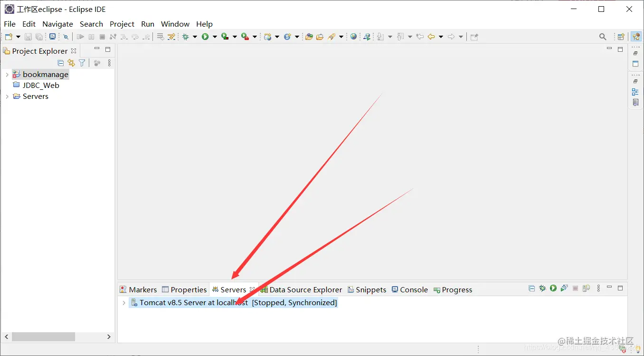644x356 pixels.
Task: Click the Forward navigation arrow
Action: (x=451, y=37)
